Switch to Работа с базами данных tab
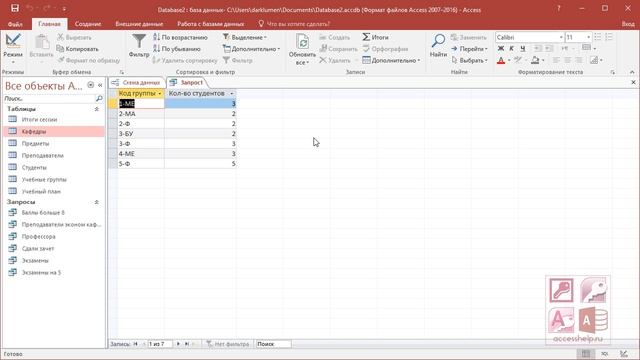The width and height of the screenshot is (640, 360). (x=211, y=24)
